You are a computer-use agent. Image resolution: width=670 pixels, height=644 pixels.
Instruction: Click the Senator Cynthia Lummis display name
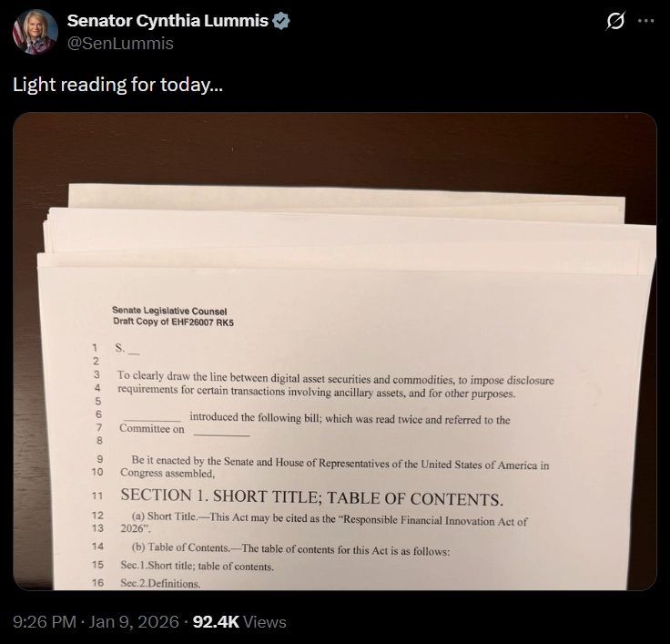point(167,21)
